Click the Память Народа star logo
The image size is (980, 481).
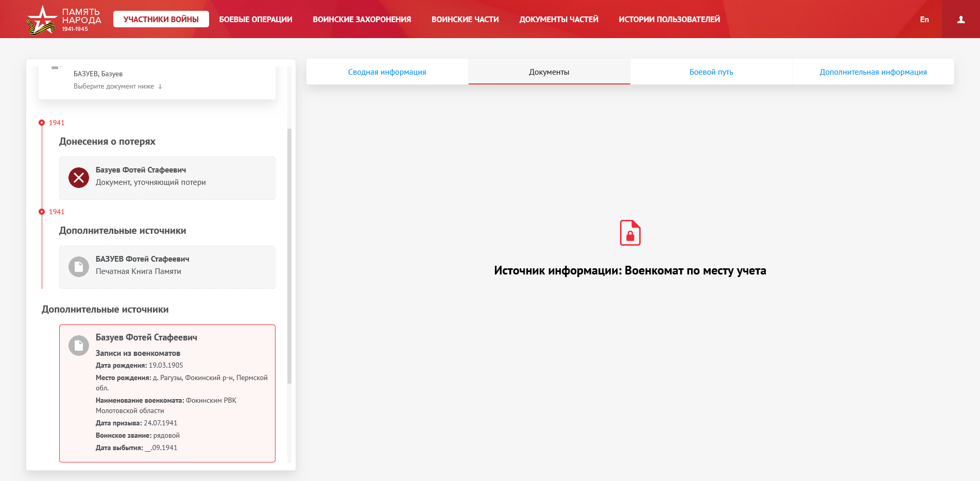[x=41, y=20]
